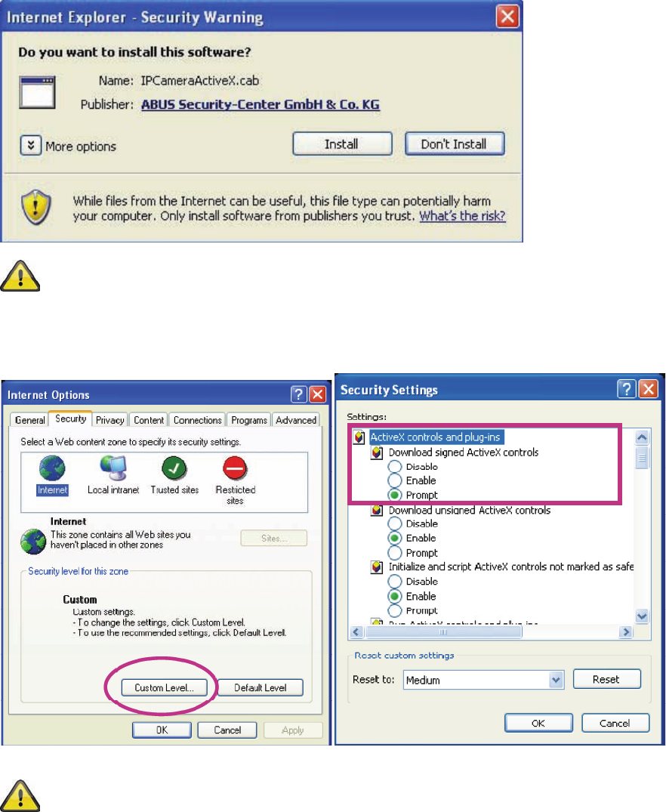Image resolution: width=666 pixels, height=812 pixels.
Task: Expand More options chevron in warning dialog
Action: (30, 146)
